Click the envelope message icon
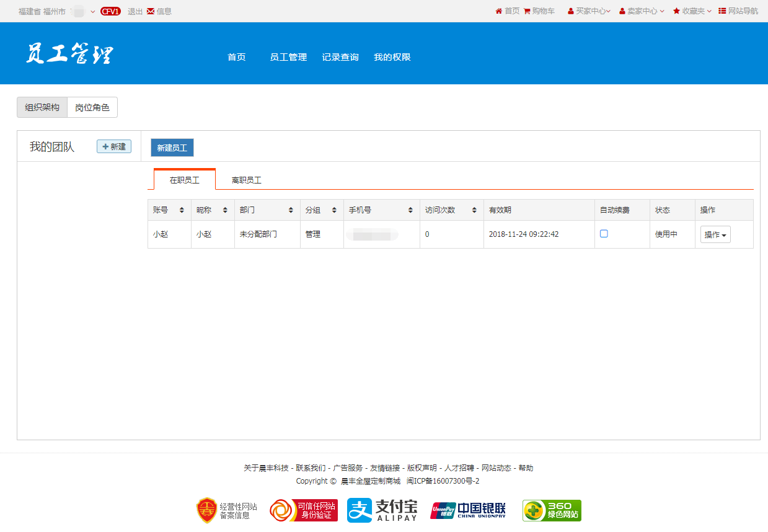Image resolution: width=768 pixels, height=532 pixels. pyautogui.click(x=151, y=11)
